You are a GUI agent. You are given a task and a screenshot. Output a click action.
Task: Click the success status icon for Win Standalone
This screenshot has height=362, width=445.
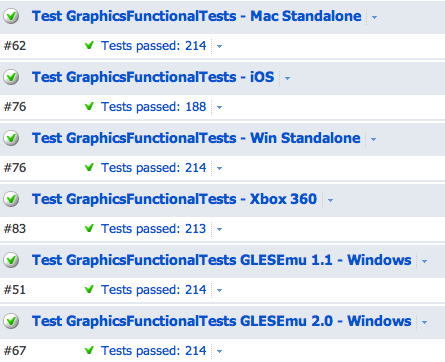pos(11,138)
